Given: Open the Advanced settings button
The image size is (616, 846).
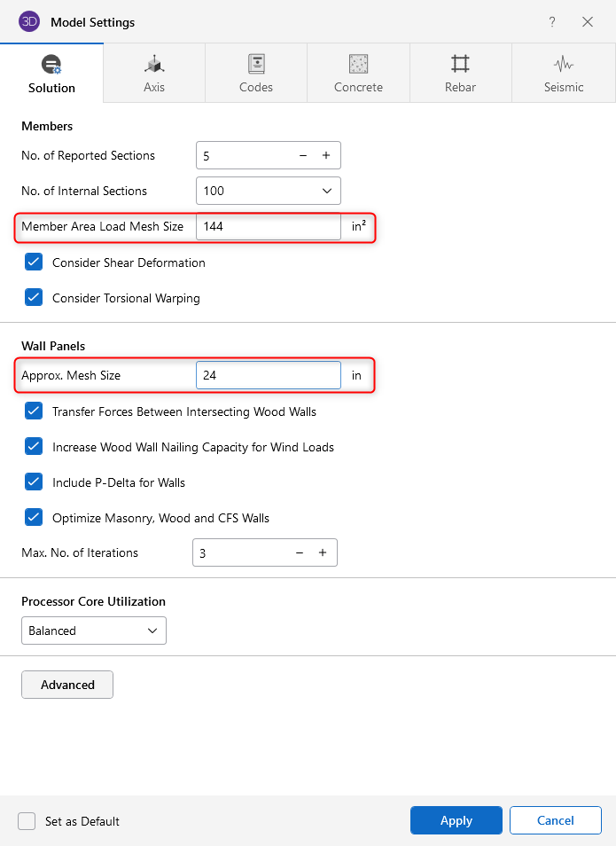Looking at the screenshot, I should tap(67, 685).
